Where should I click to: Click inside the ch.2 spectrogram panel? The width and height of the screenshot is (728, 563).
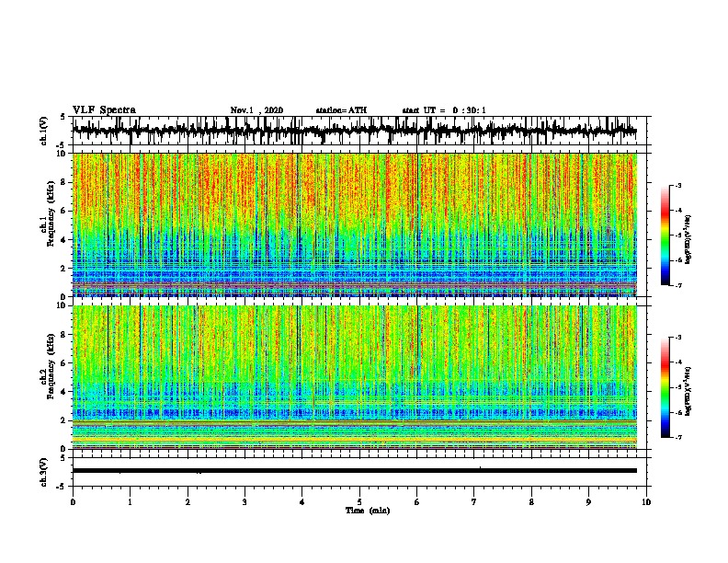click(x=354, y=377)
